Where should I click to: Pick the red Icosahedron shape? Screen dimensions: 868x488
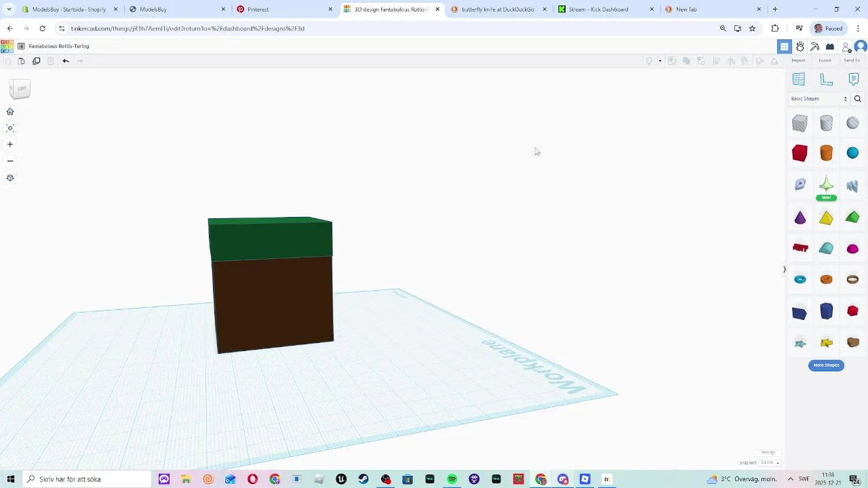tap(852, 311)
